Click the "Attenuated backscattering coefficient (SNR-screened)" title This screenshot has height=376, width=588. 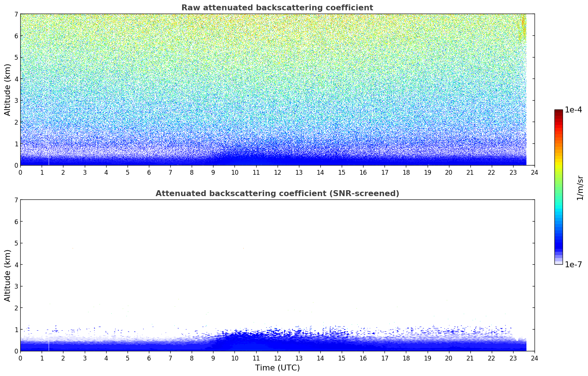pos(277,194)
